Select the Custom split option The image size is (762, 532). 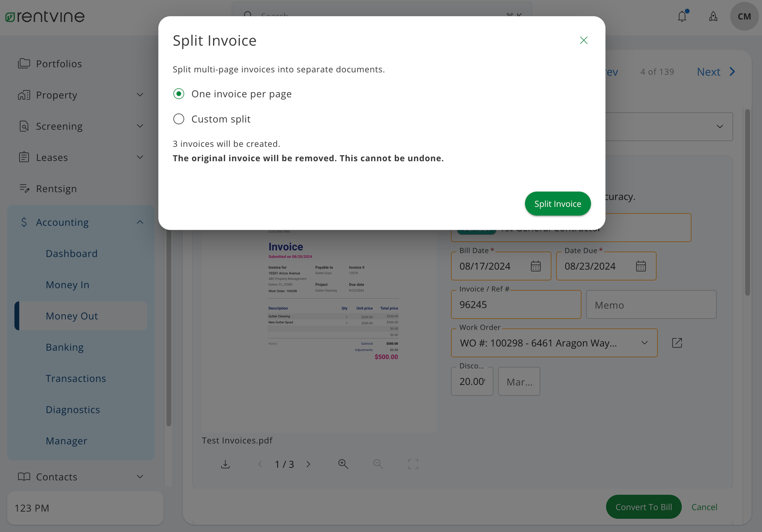tap(179, 119)
